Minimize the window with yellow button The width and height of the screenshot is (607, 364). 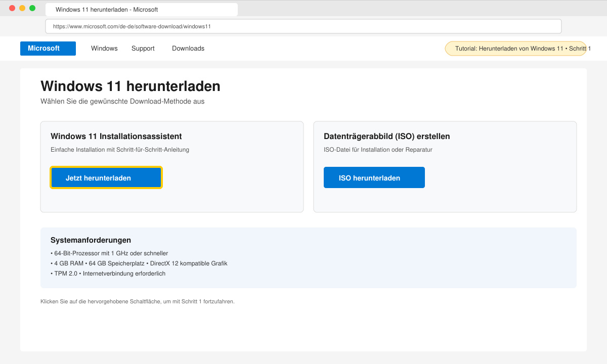point(22,8)
